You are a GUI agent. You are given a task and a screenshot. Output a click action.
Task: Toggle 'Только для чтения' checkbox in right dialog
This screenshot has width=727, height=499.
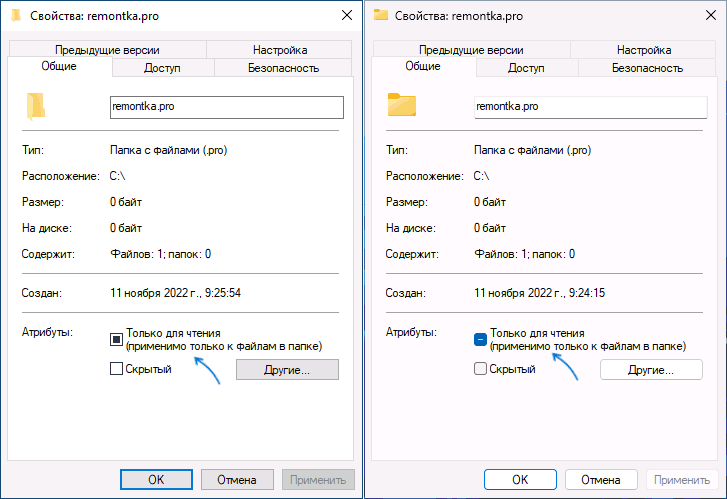480,339
